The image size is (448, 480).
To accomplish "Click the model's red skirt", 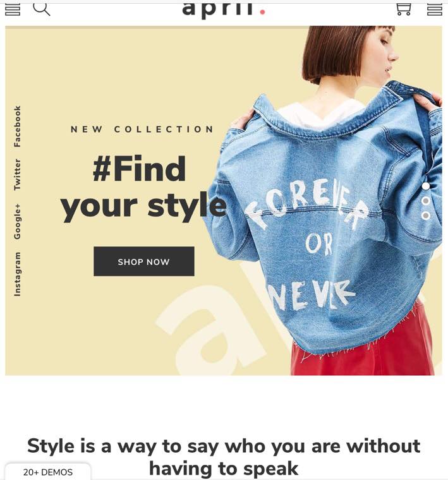I will 361,349.
